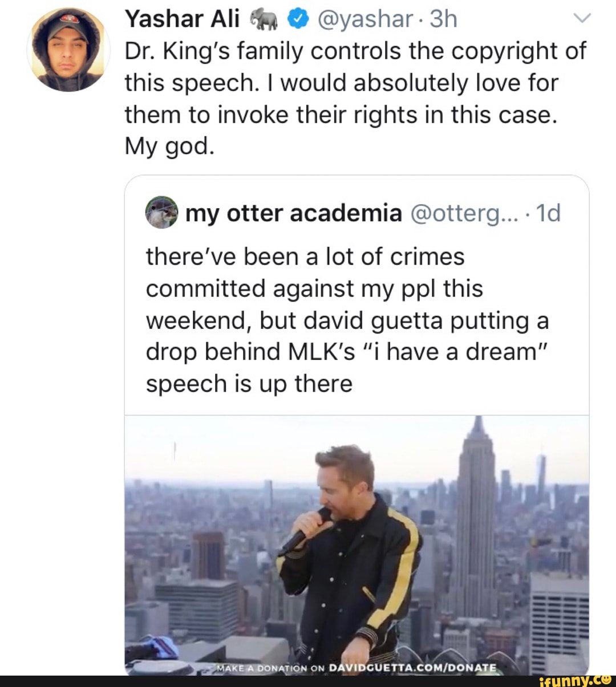Click the ifunny.co watermark logo
The width and height of the screenshot is (616, 687).
[575, 679]
